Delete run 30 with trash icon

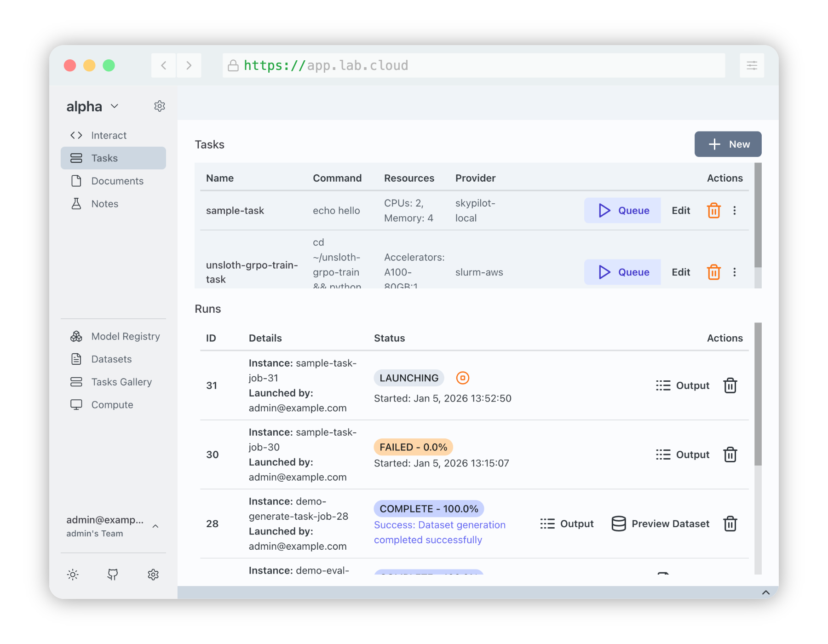point(730,455)
